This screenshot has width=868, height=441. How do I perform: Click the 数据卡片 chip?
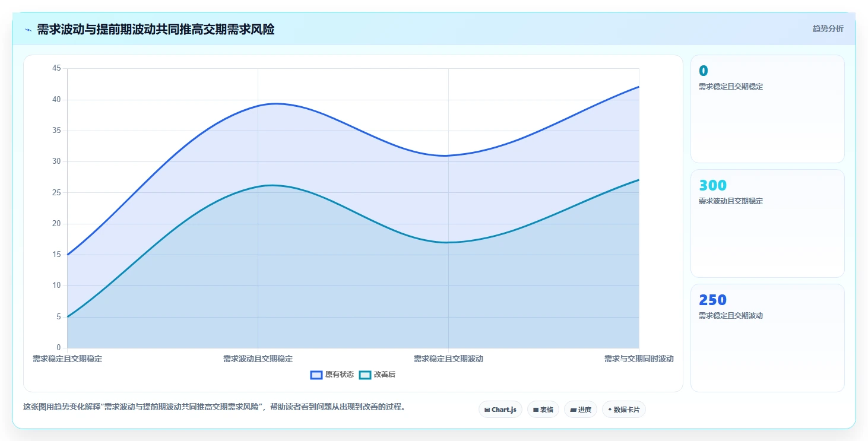(x=624, y=410)
